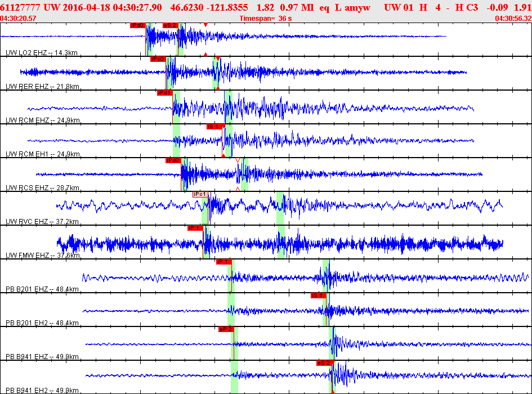Click the iS 1 pick flag on B201 EH2

pyautogui.click(x=319, y=295)
